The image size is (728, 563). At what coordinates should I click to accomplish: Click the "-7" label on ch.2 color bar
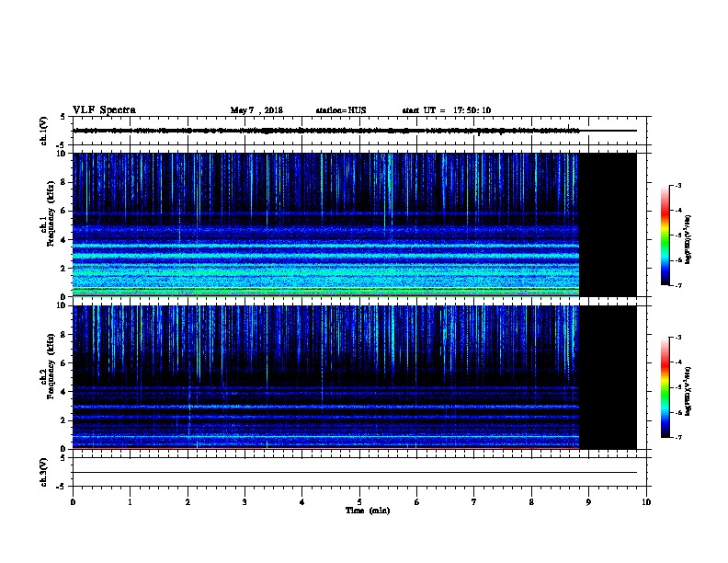click(x=678, y=438)
